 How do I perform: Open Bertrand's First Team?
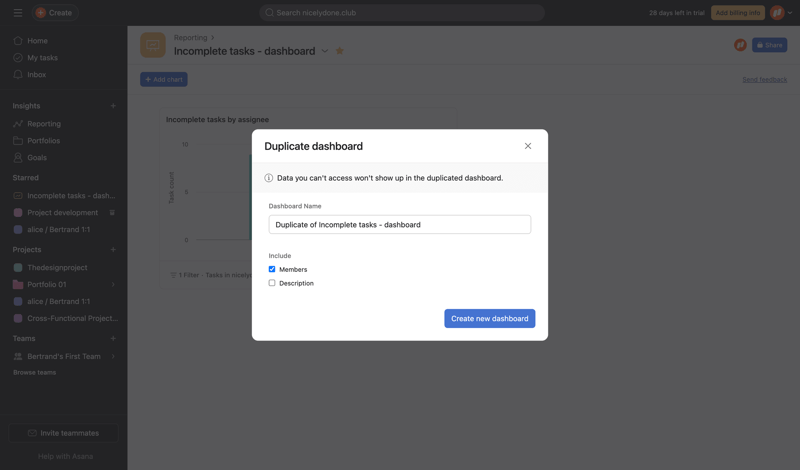[64, 356]
